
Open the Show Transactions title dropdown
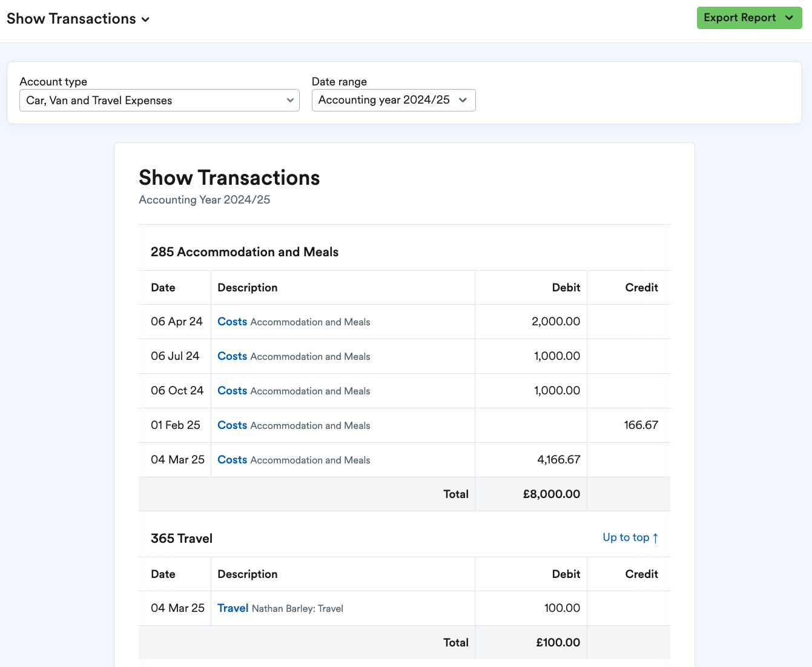click(x=78, y=19)
